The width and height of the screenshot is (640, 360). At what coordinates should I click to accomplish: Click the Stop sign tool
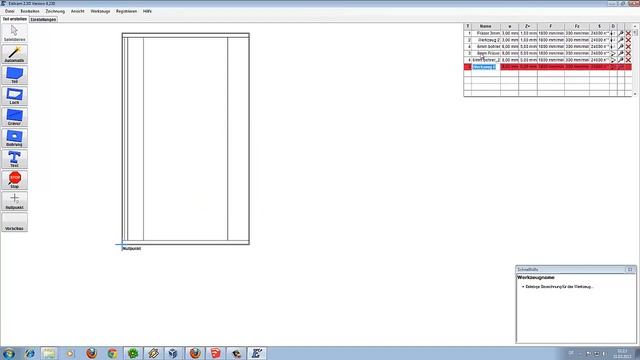coord(14,180)
